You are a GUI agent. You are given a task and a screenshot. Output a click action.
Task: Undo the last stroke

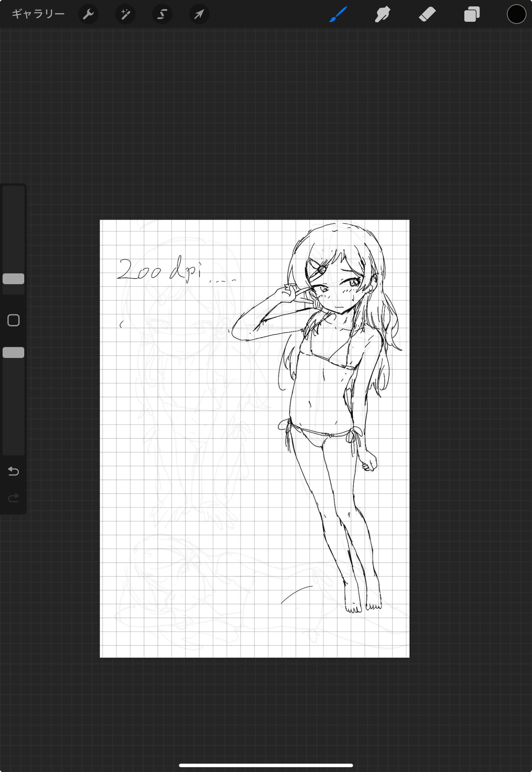(14, 471)
